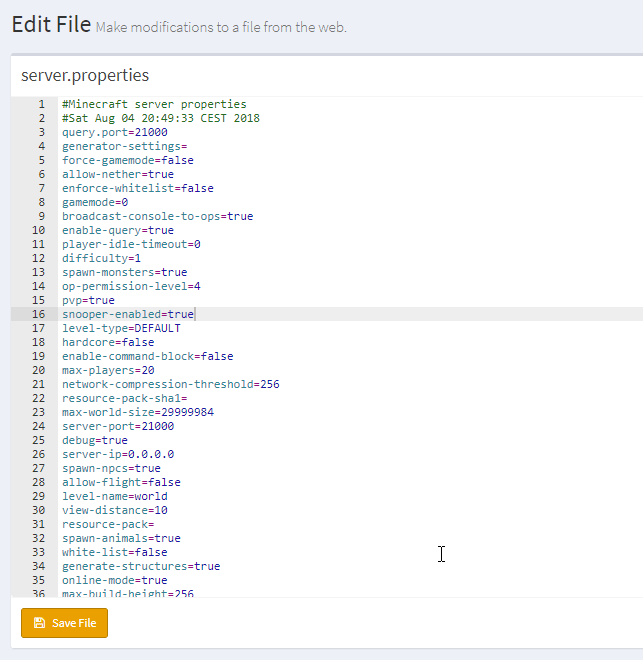Click the floppy disk icon in Save File

(x=39, y=623)
